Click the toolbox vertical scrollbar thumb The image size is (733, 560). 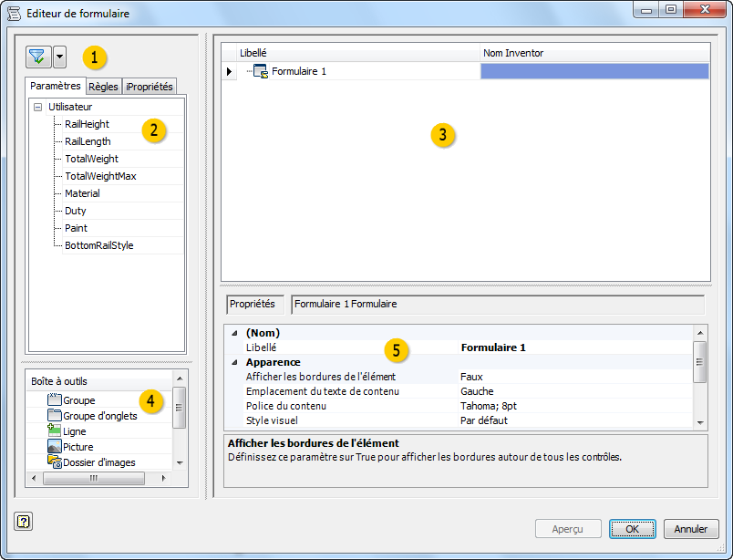tap(179, 408)
